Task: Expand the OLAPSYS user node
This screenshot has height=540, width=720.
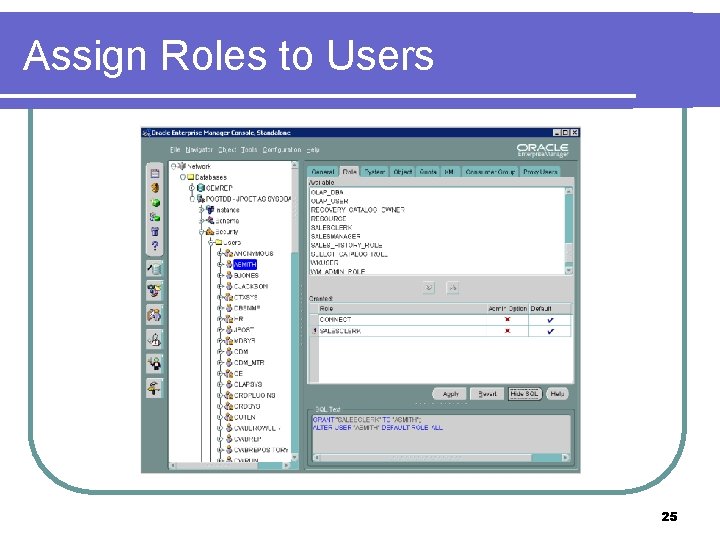Action: pos(219,384)
